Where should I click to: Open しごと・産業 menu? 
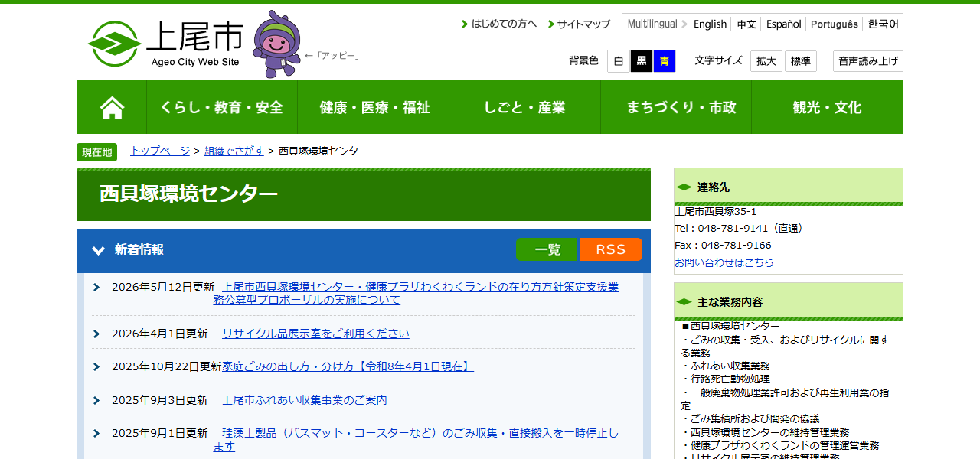coord(524,107)
